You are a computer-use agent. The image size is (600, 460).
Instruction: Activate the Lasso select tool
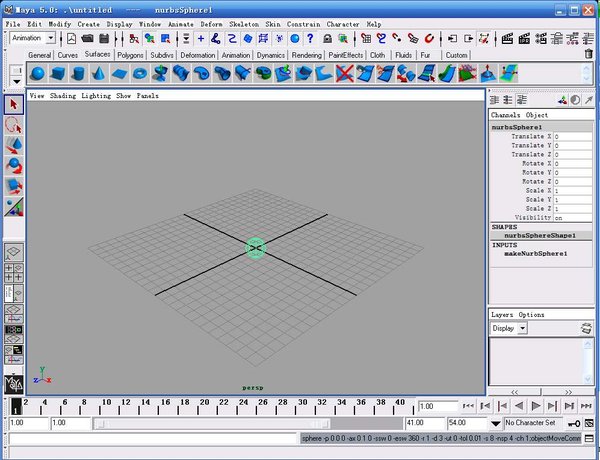14,125
